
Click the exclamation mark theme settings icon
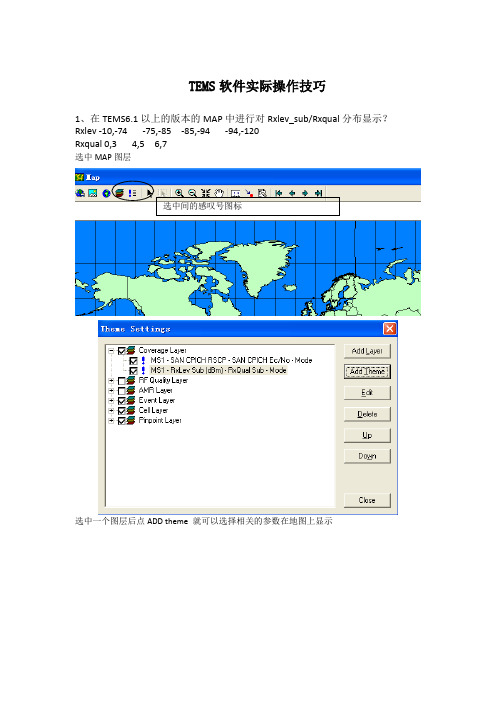[x=133, y=193]
